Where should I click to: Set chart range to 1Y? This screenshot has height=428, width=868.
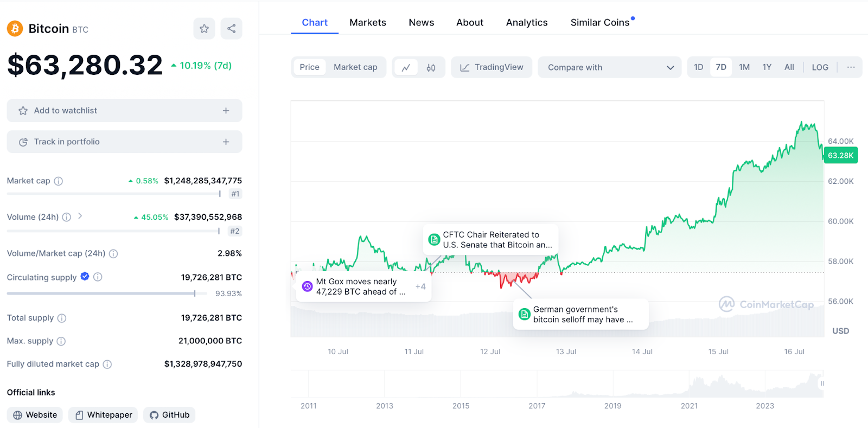[x=767, y=67]
